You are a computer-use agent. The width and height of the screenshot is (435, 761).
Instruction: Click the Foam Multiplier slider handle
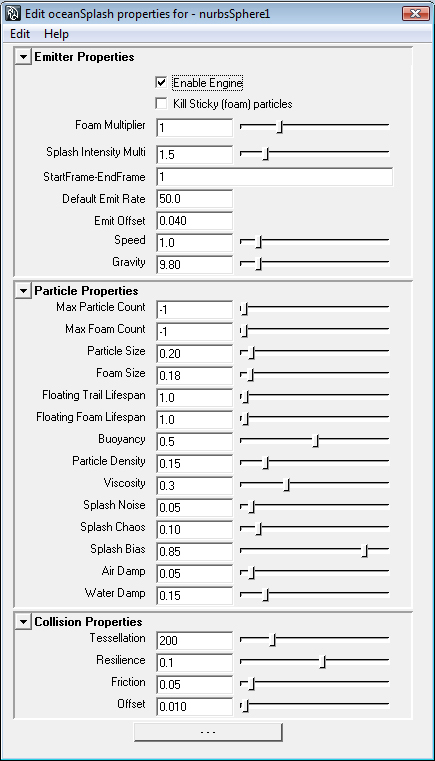click(280, 127)
